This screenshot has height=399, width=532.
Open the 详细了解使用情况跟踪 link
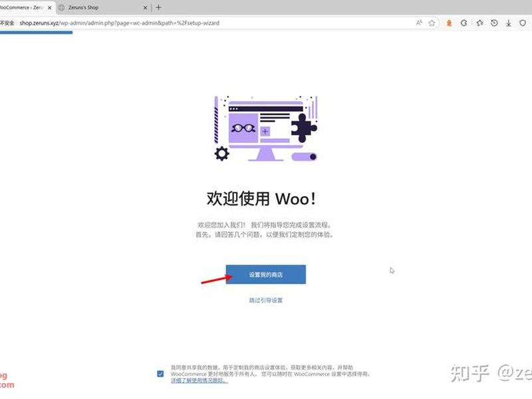point(199,380)
